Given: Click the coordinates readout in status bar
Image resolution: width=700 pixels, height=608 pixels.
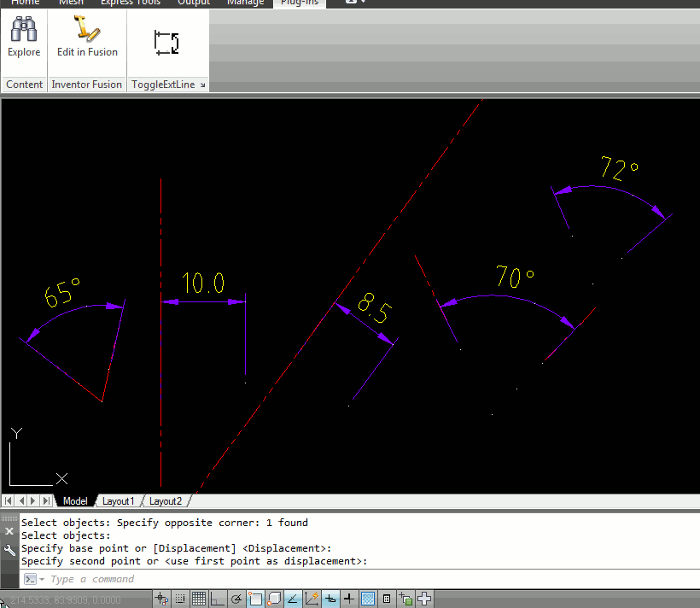Looking at the screenshot, I should click(65, 600).
